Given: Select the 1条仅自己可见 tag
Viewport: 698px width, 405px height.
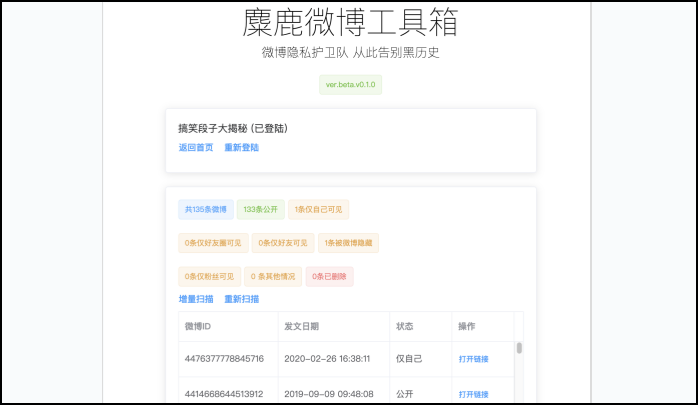Looking at the screenshot, I should click(318, 209).
